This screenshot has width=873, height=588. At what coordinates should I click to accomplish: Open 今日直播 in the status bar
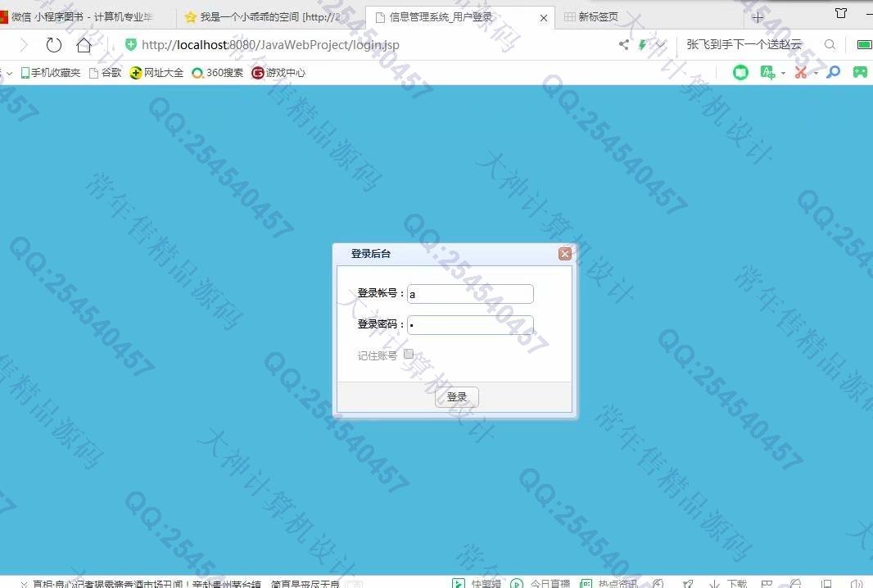(x=540, y=584)
